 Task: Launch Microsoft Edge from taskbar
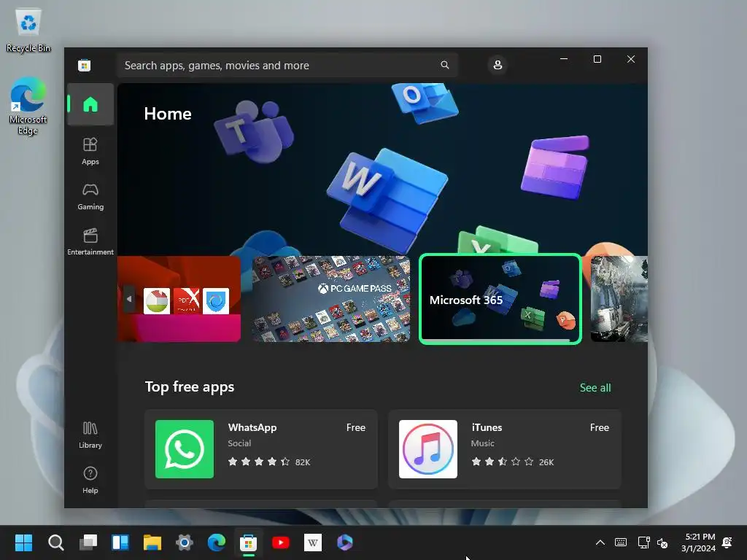217,542
